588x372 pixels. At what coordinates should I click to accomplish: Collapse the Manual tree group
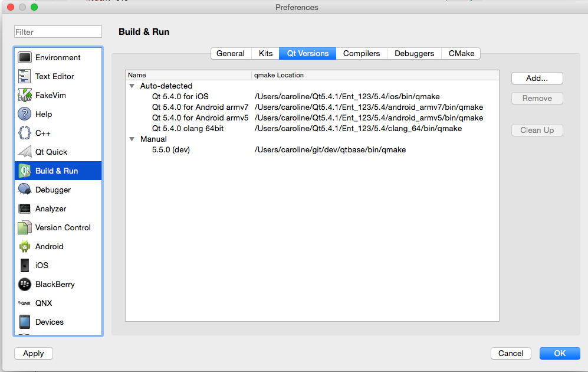click(x=132, y=139)
